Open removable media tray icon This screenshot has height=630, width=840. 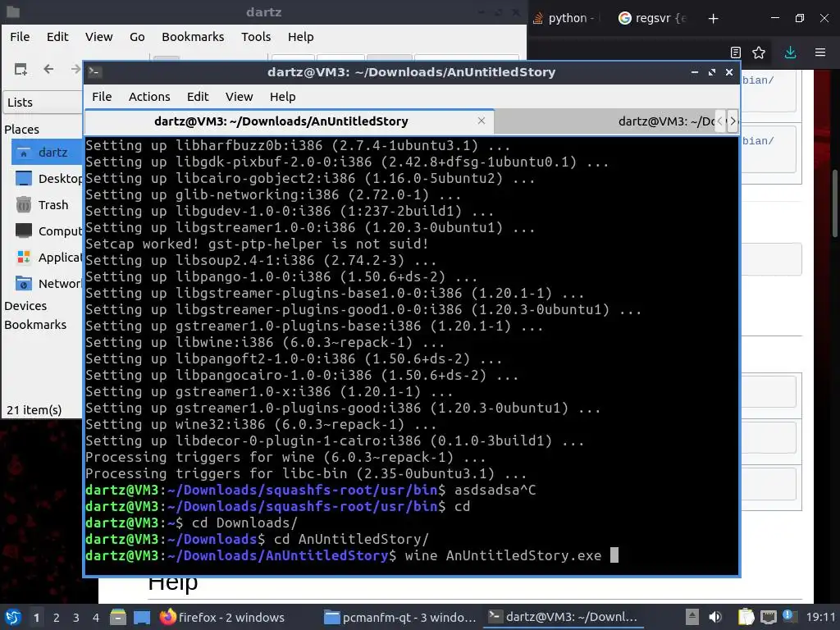click(692, 617)
